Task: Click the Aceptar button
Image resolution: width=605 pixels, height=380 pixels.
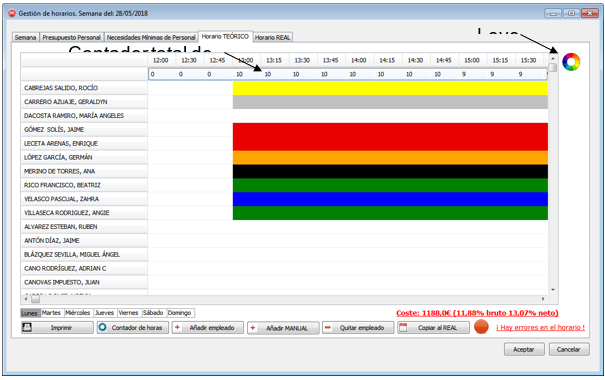Action: click(524, 349)
